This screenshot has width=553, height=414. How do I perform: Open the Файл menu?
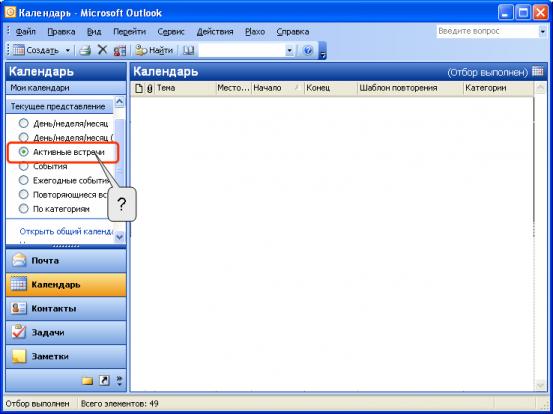(25, 32)
